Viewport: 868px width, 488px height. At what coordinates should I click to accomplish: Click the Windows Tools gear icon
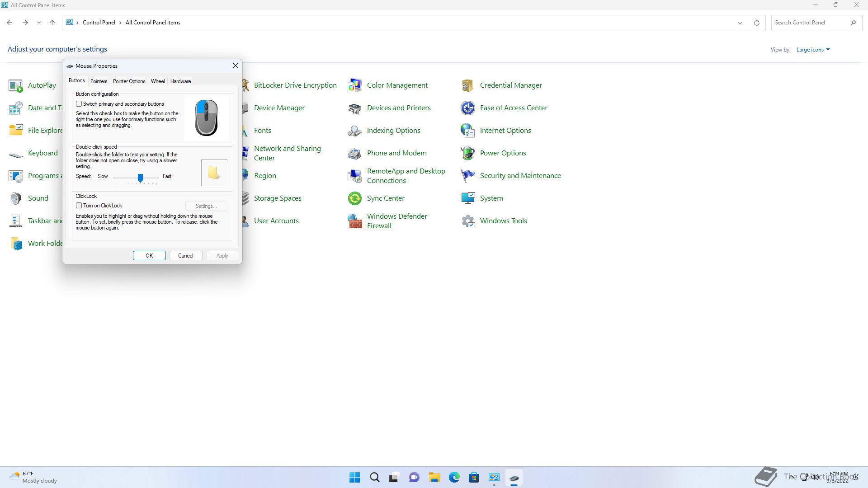click(468, 221)
